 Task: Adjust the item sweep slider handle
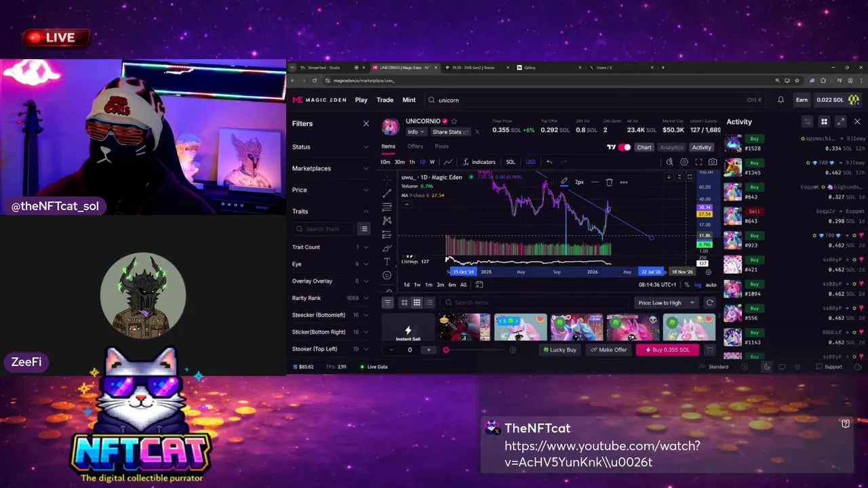pos(446,350)
